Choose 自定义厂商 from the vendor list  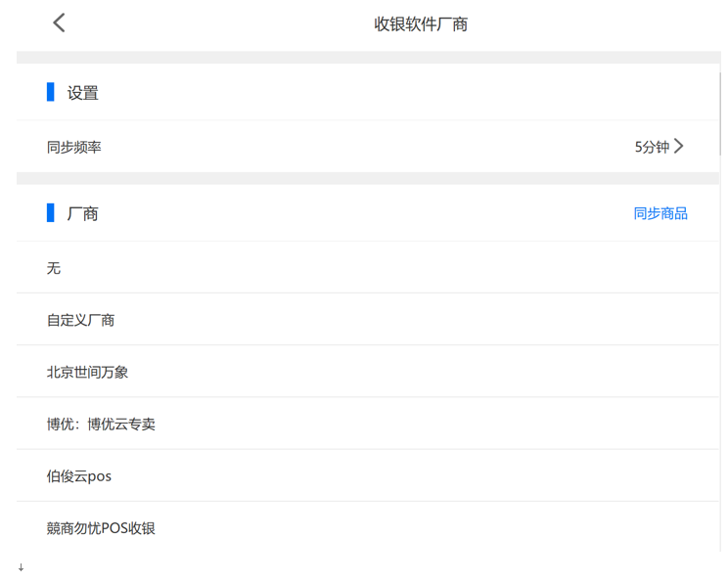[368, 319]
